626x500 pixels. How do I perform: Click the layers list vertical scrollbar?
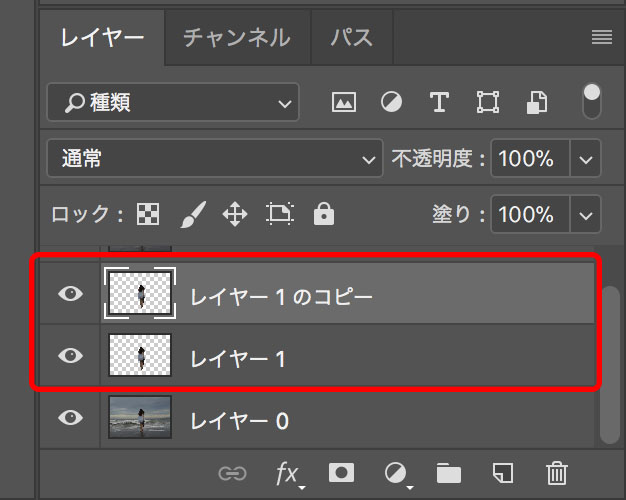coord(610,364)
